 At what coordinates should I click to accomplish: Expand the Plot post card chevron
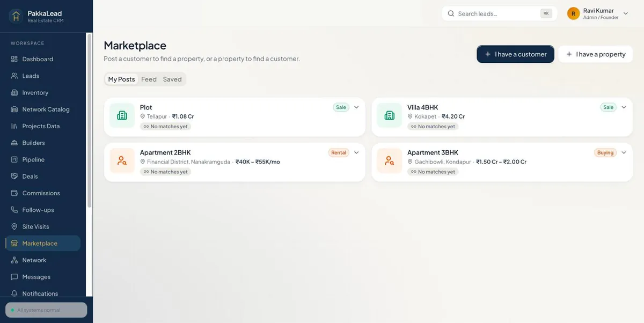[x=356, y=107]
